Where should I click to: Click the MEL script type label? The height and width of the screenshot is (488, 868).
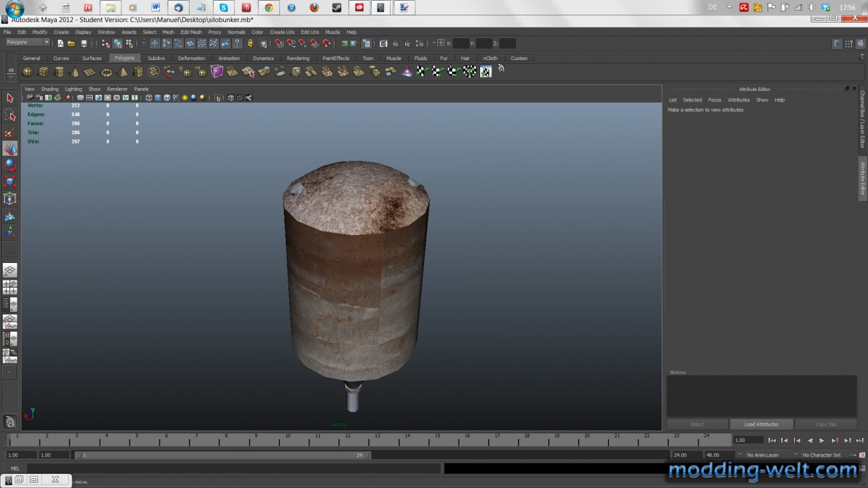(x=15, y=469)
